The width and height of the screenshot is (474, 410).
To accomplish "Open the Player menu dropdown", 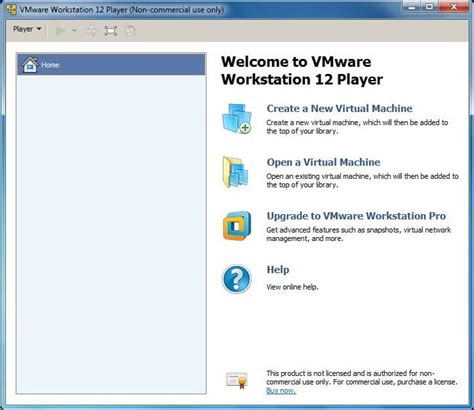I will tap(27, 29).
